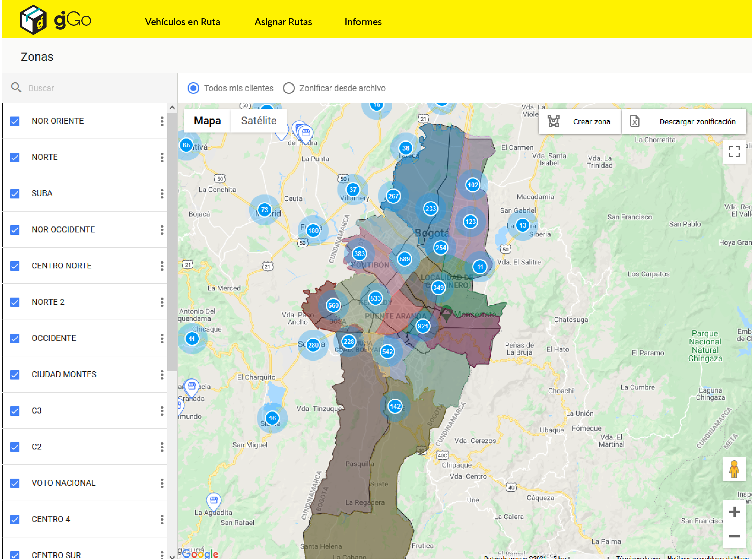The height and width of the screenshot is (560, 752).
Task: Open Vehículos en Ruta page
Action: [x=182, y=22]
